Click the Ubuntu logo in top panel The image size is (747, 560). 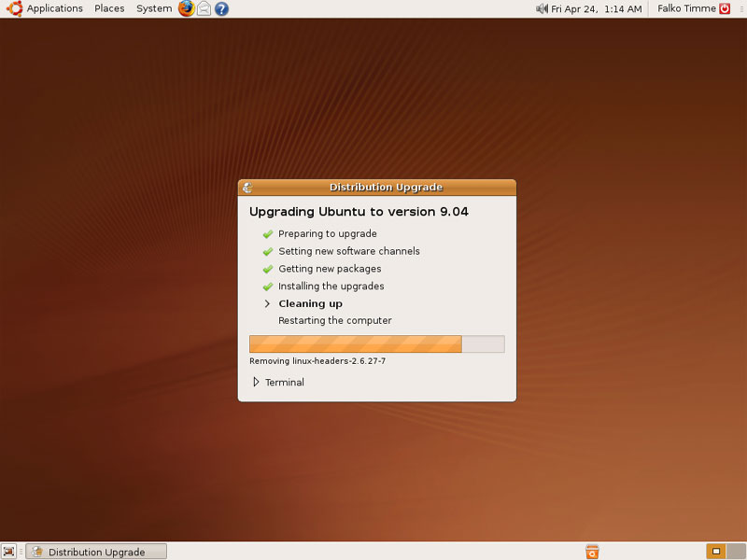(x=14, y=8)
